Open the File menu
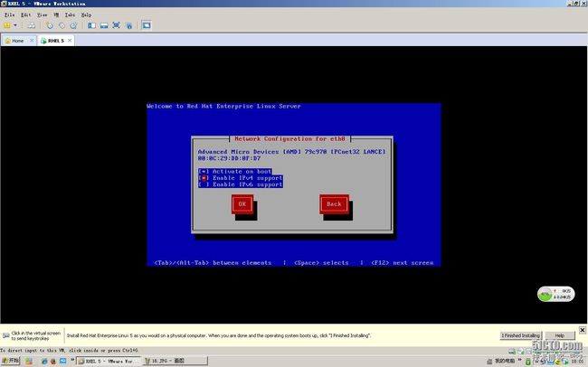 9,14
